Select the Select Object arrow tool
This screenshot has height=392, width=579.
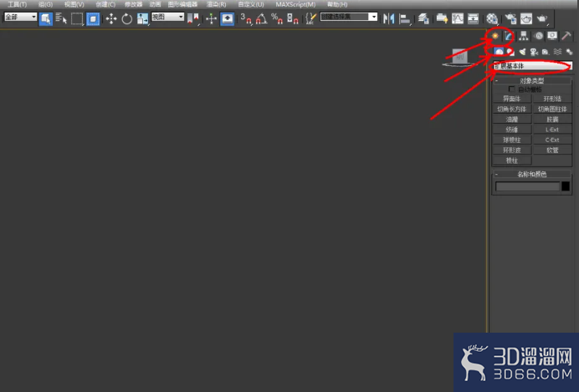coord(45,18)
